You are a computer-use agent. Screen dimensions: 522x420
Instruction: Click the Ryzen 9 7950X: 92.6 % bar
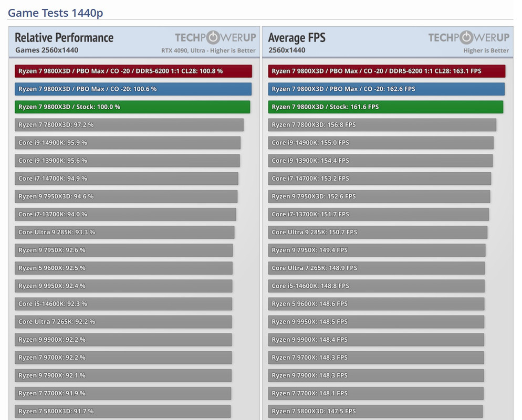[x=123, y=250]
